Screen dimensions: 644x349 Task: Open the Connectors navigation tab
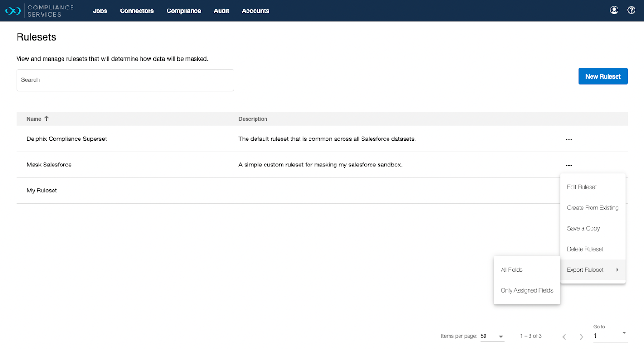pyautogui.click(x=137, y=11)
